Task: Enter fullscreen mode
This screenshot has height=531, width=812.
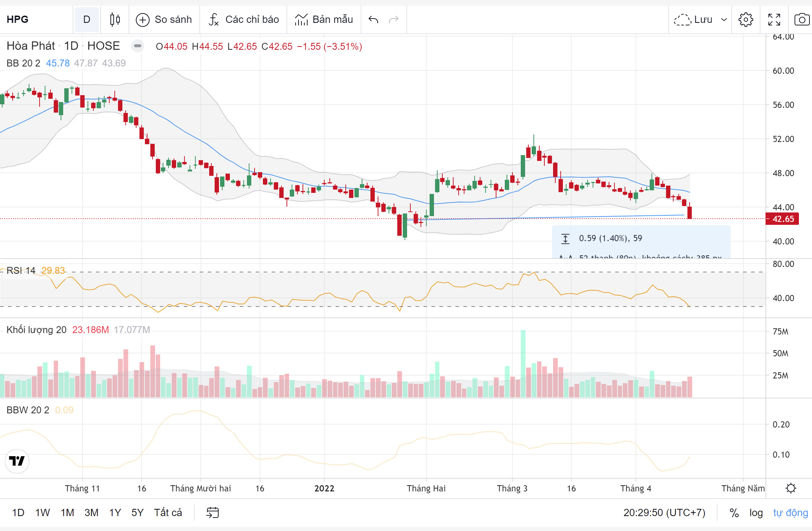Action: pyautogui.click(x=774, y=20)
